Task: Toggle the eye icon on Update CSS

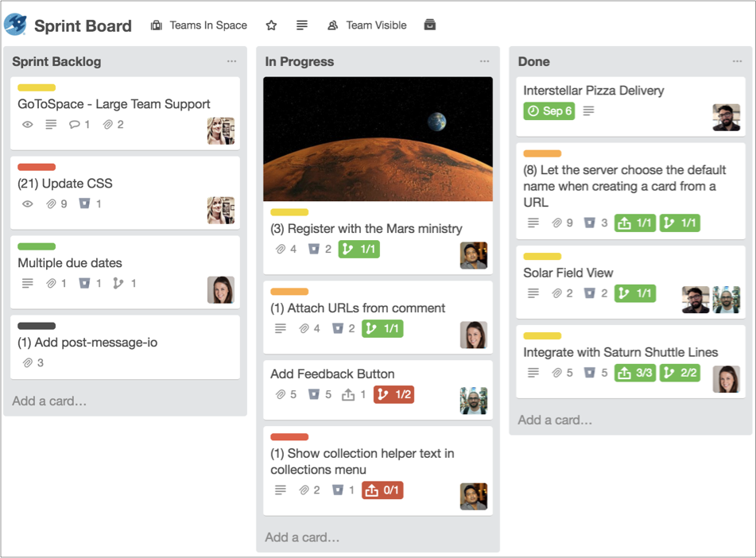Action: (26, 203)
